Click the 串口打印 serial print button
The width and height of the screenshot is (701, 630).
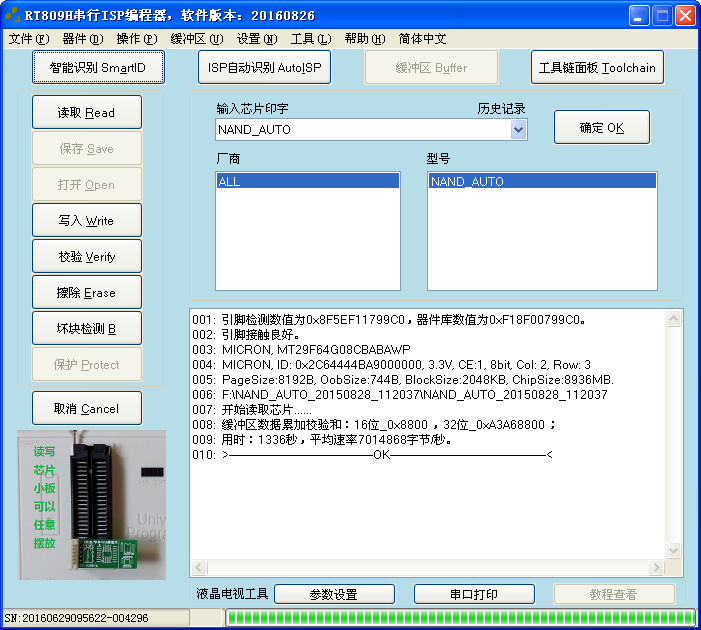point(474,594)
